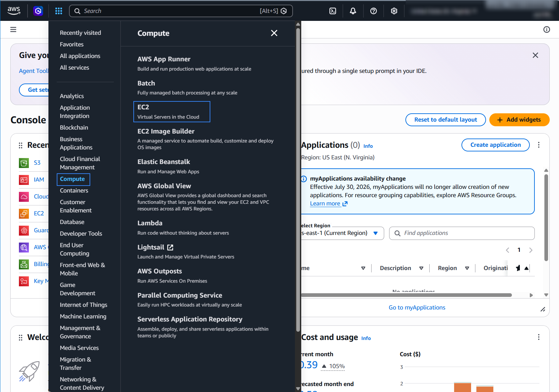This screenshot has width=559, height=392.
Task: Open the Description column sort dropdown
Action: pyautogui.click(x=421, y=268)
